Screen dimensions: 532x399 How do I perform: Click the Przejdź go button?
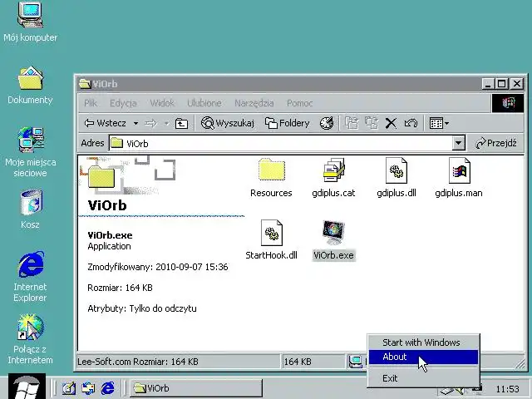tap(496, 143)
